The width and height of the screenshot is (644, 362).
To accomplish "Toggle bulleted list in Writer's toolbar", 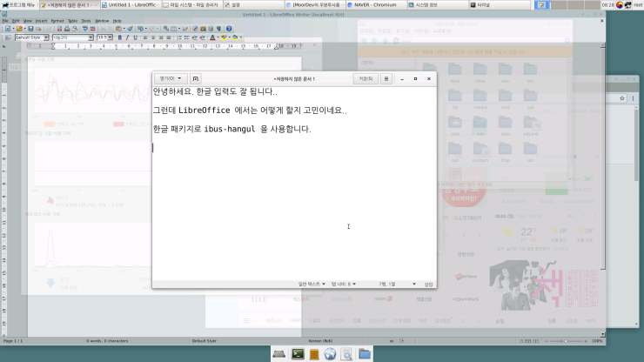I will coord(186,37).
